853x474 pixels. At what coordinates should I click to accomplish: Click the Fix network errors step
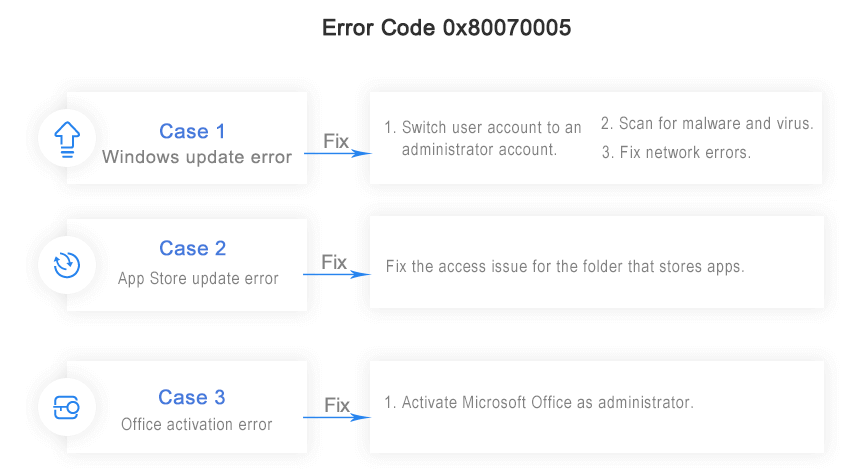pos(676,153)
